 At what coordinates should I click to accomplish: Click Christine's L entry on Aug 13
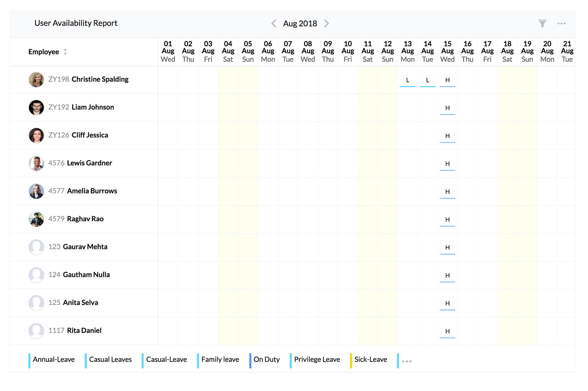408,80
